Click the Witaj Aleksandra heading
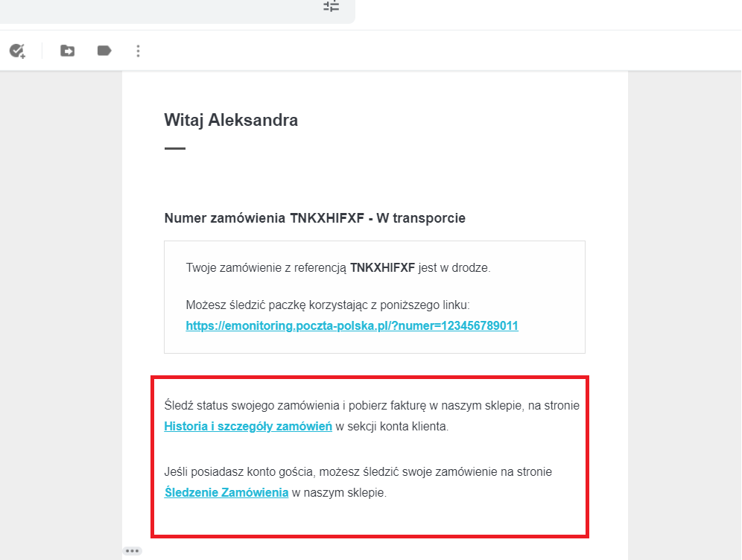Image resolution: width=742 pixels, height=560 pixels. click(x=231, y=120)
